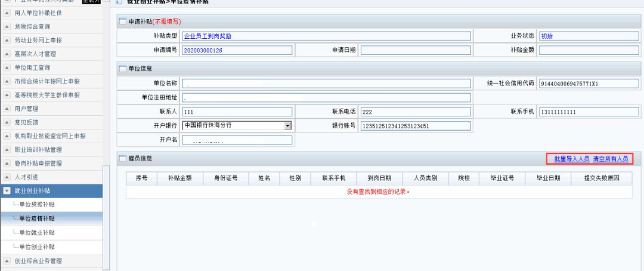Click the arrow icon beside 意见反馈

tap(7, 122)
